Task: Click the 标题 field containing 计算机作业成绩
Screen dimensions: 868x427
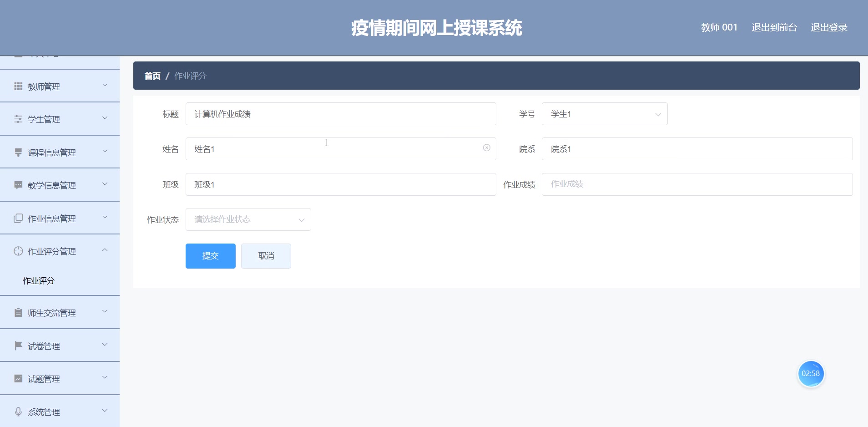Action: point(341,114)
